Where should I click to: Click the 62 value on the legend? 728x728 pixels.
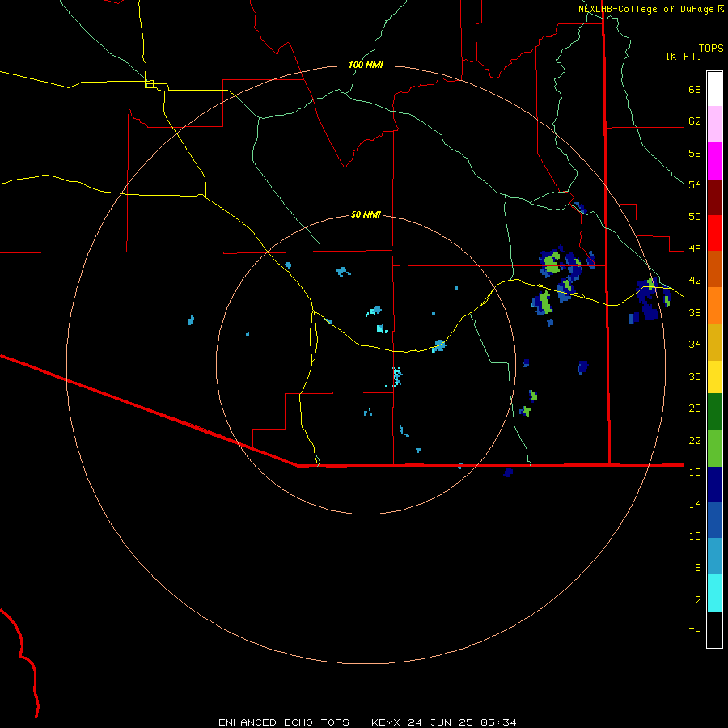coord(695,121)
